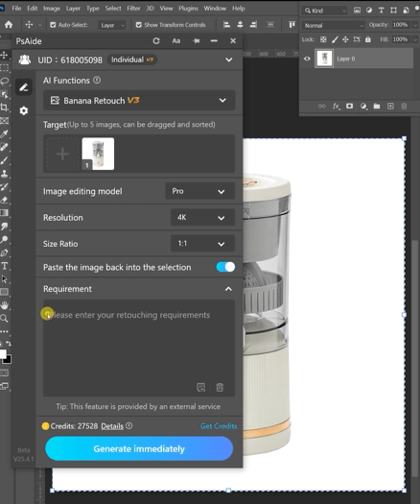Open the Filter menu

[133, 9]
